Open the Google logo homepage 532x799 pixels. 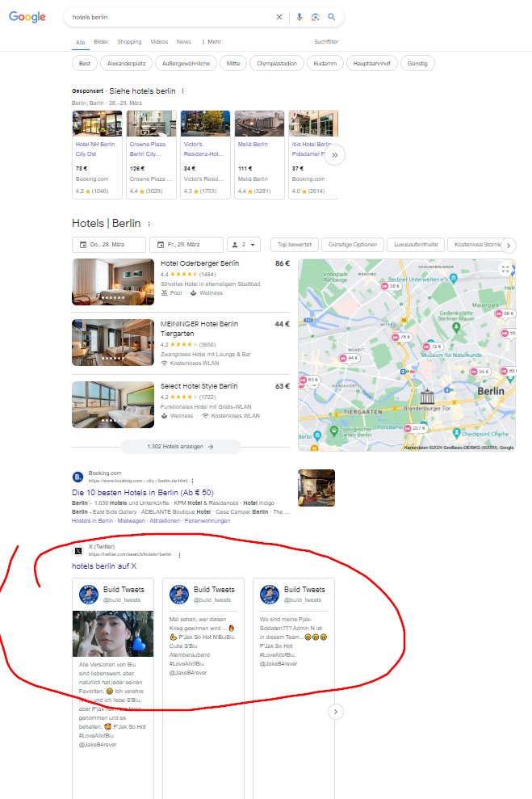pyautogui.click(x=27, y=17)
